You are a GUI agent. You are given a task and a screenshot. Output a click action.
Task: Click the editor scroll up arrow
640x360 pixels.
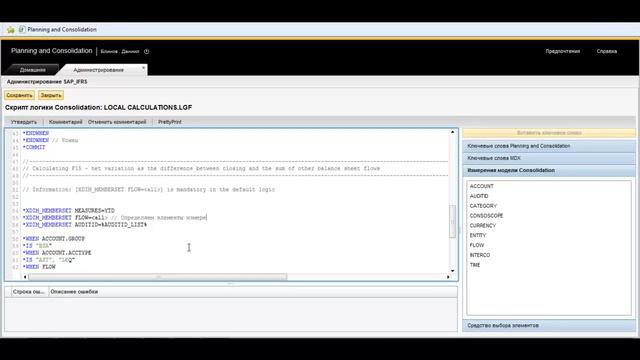(x=452, y=132)
